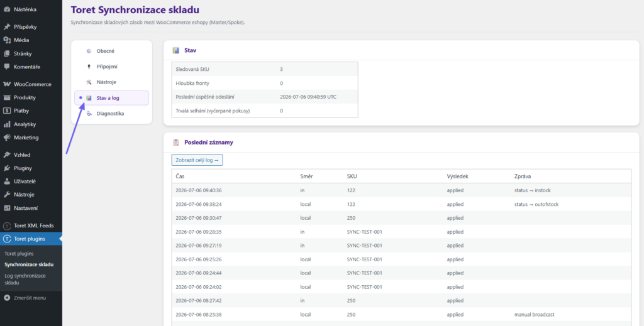The height and width of the screenshot is (326, 644).
Task: Click the Sledovaná SKU status row
Action: (265, 69)
